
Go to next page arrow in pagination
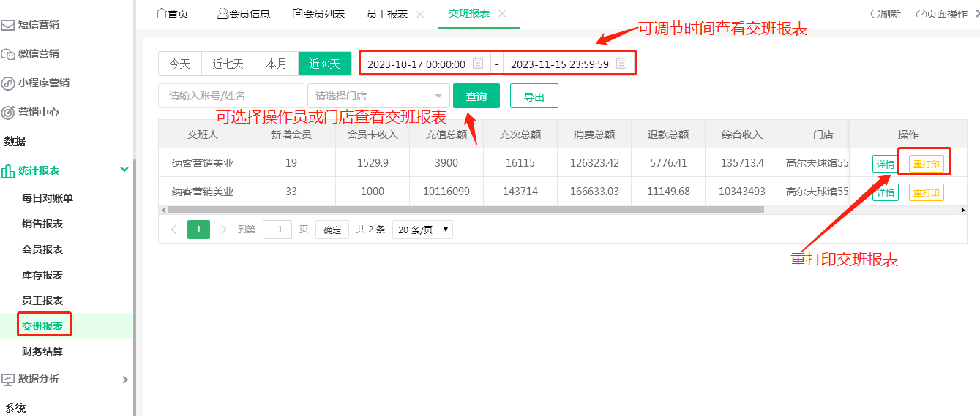pyautogui.click(x=224, y=230)
